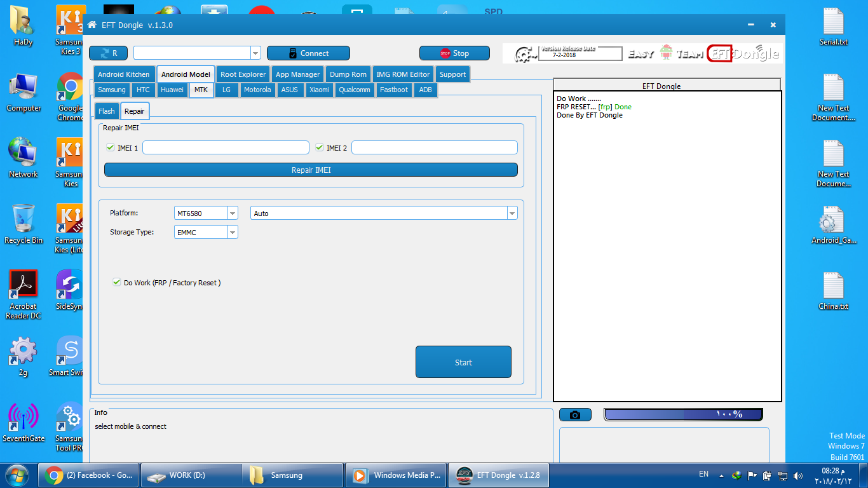Open the Serial.txt file on desktop

(834, 26)
